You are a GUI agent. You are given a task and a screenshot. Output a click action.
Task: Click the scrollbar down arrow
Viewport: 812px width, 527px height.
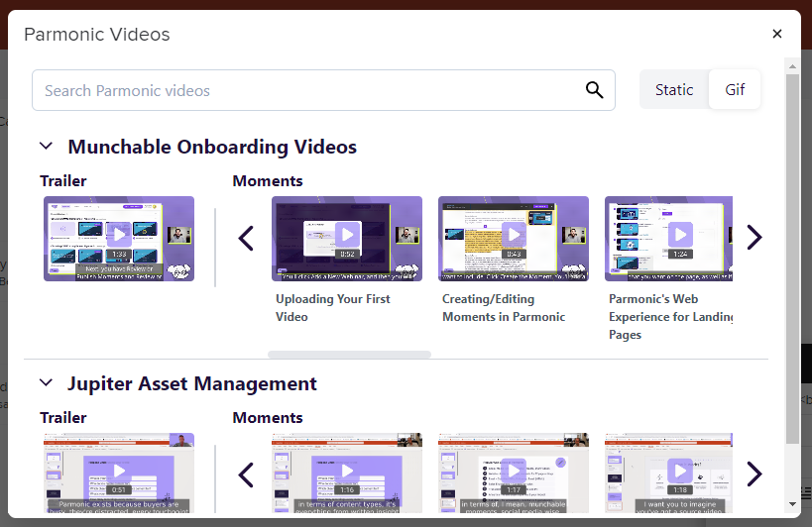pos(792,504)
